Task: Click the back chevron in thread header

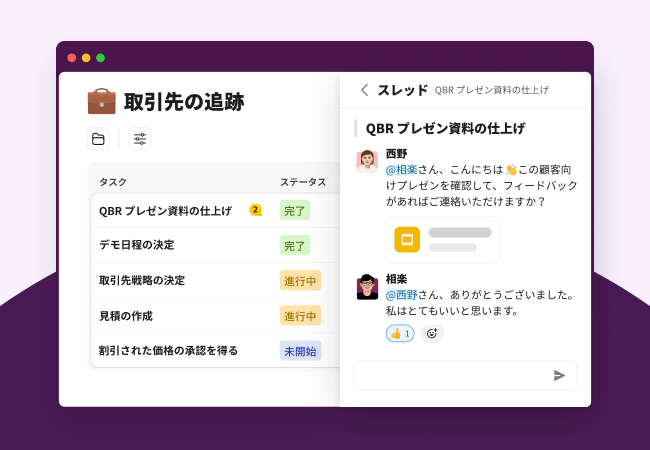Action: 364,90
